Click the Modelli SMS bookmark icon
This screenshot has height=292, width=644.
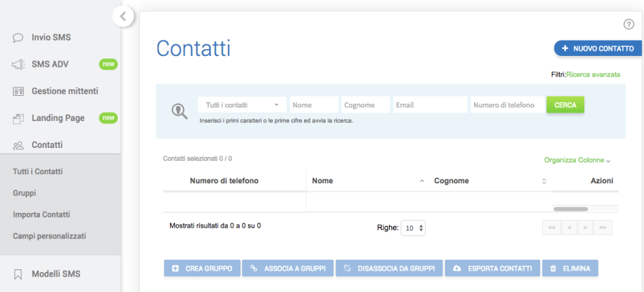coord(18,274)
